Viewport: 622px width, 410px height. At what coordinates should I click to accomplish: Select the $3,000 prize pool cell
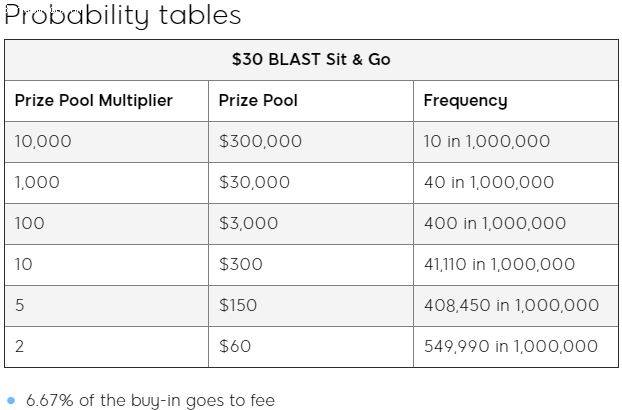[248, 223]
